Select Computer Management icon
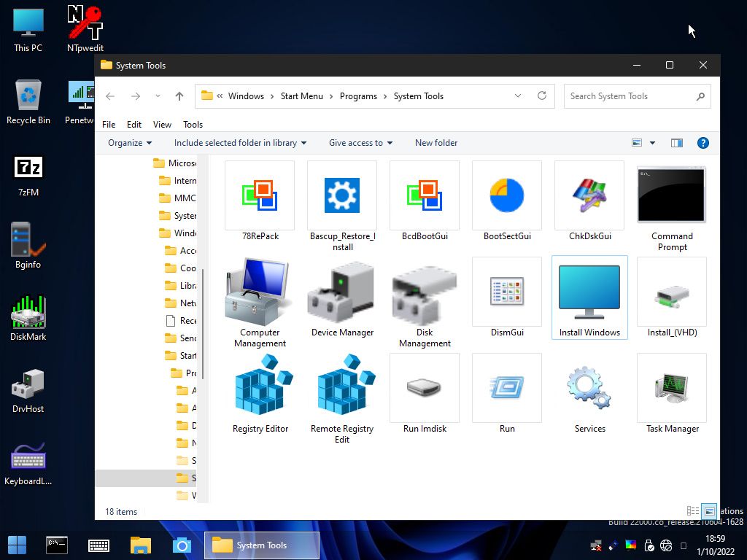This screenshot has height=560, width=747. click(x=260, y=303)
